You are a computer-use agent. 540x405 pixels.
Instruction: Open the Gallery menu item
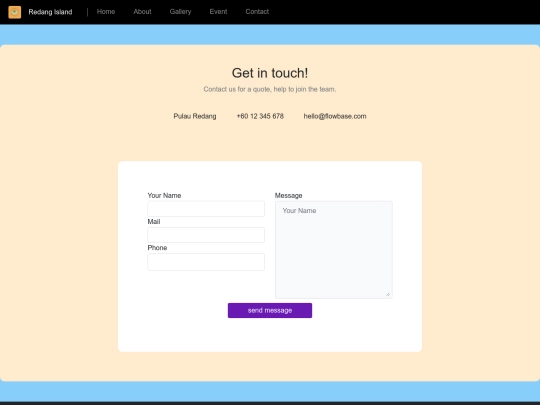click(180, 12)
